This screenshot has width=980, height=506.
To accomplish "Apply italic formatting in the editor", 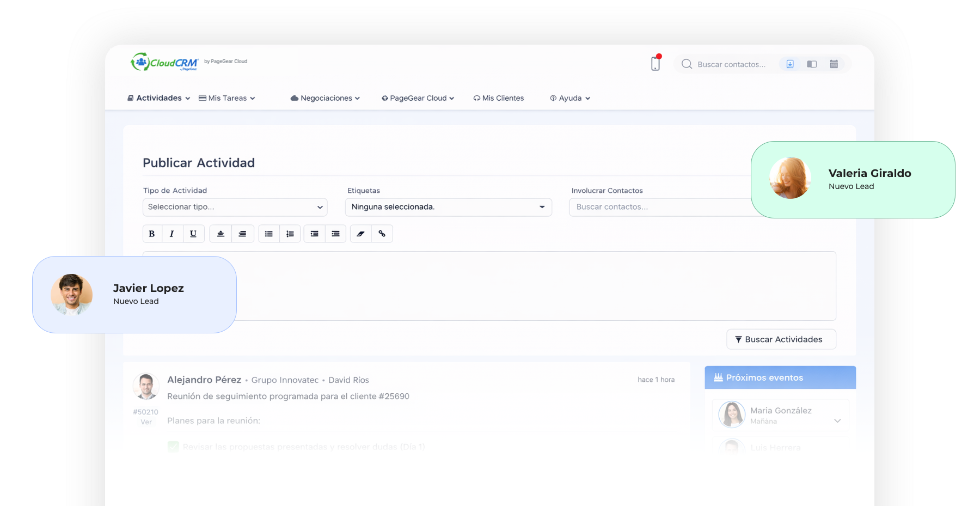I will (x=172, y=234).
